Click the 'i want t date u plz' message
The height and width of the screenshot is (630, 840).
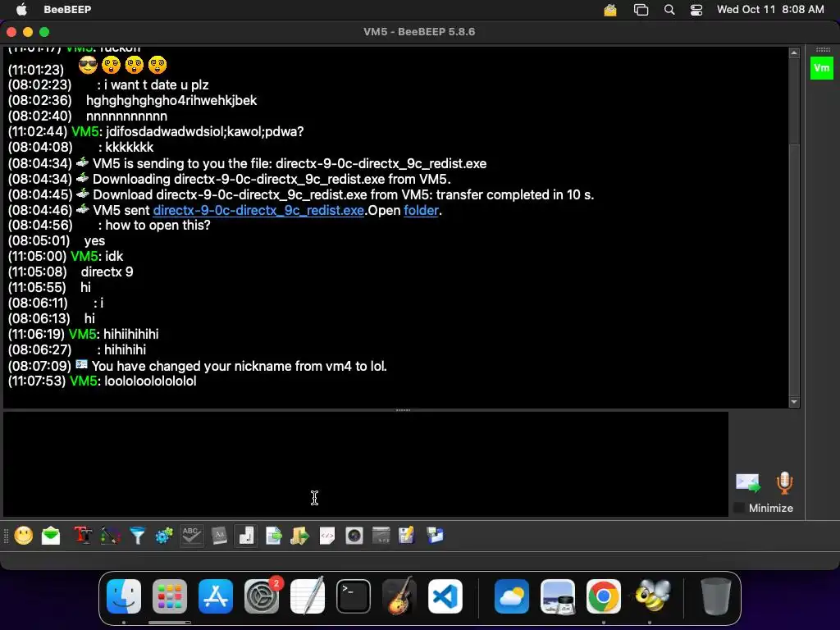pos(156,84)
